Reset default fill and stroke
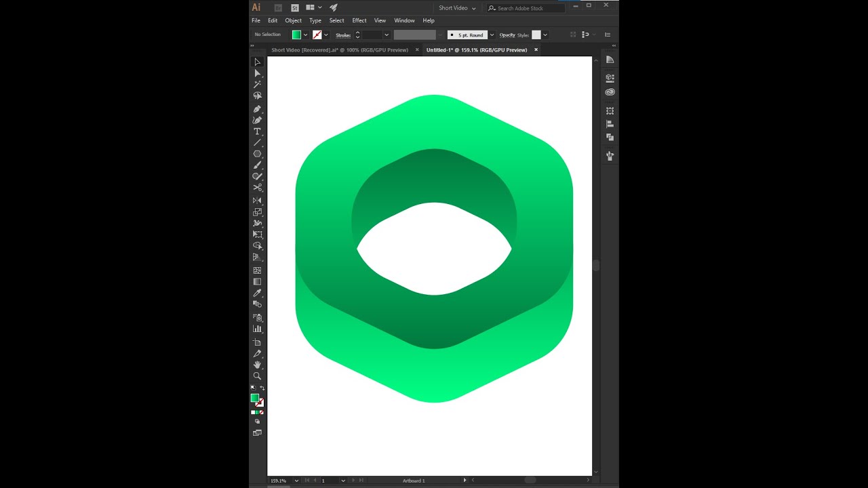868x488 pixels. [x=253, y=388]
